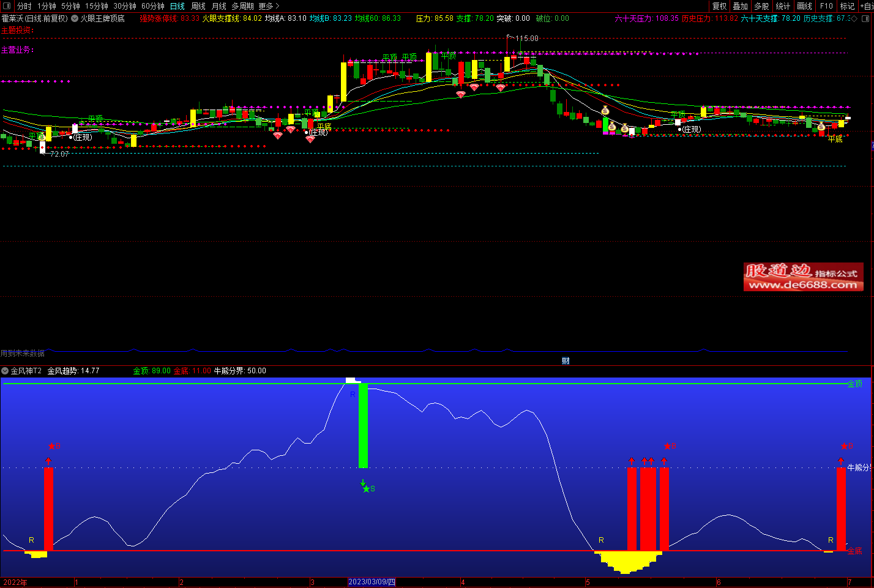Click the 均线60 86.33 value
Viewport: 874px width, 588px height.
pos(378,18)
